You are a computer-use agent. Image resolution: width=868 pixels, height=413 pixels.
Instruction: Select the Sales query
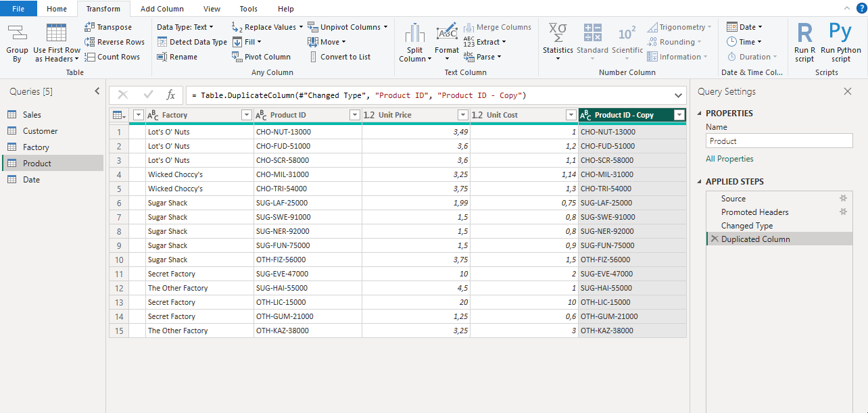[53, 115]
